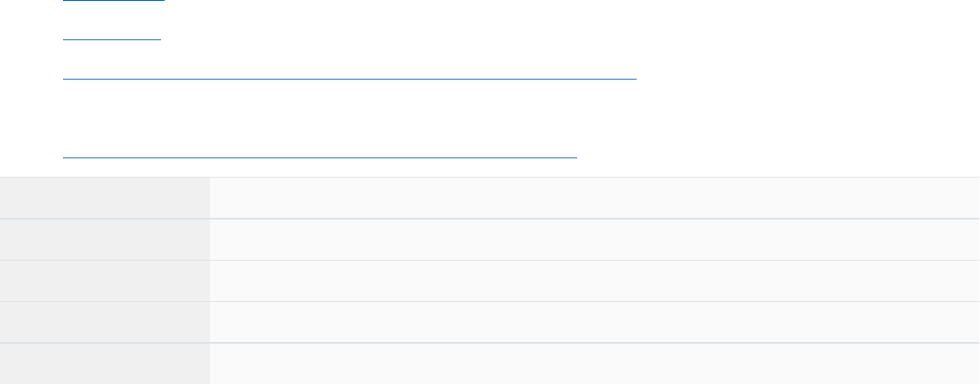Click the second row's wide value cell
The height and width of the screenshot is (384, 980).
tap(594, 239)
